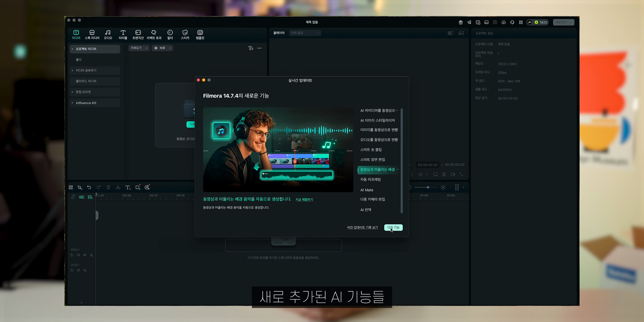Open the player display monitor dropdown

tap(435, 174)
